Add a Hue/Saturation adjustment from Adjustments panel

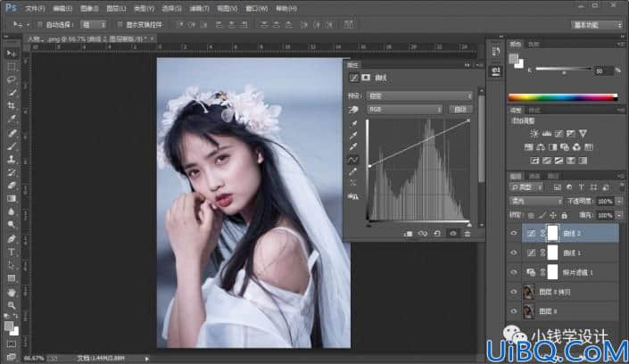(x=529, y=147)
